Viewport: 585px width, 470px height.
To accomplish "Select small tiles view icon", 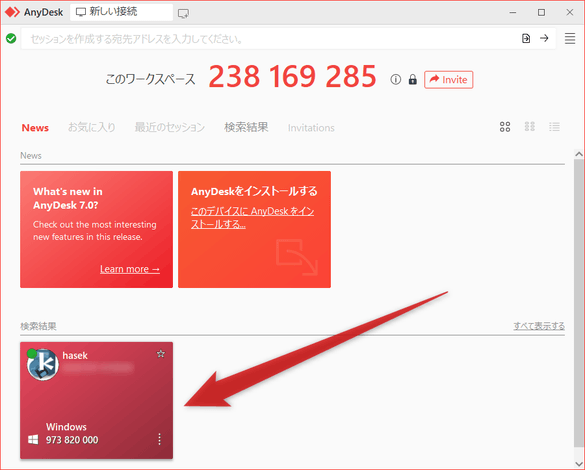I will (530, 126).
